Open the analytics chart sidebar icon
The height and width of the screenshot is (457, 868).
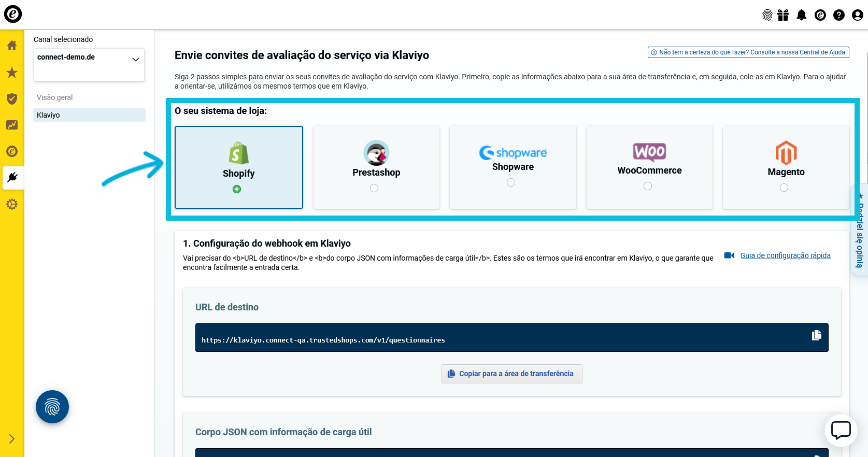tap(12, 125)
